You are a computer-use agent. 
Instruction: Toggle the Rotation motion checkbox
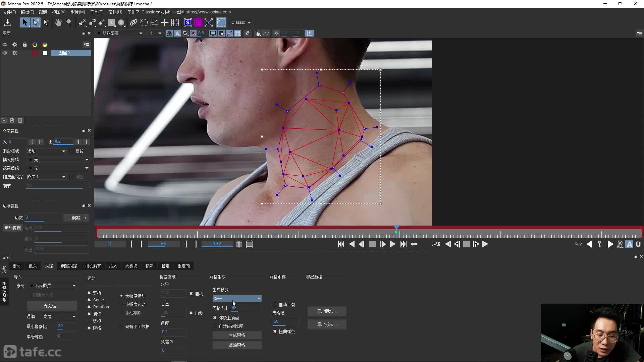(x=89, y=307)
